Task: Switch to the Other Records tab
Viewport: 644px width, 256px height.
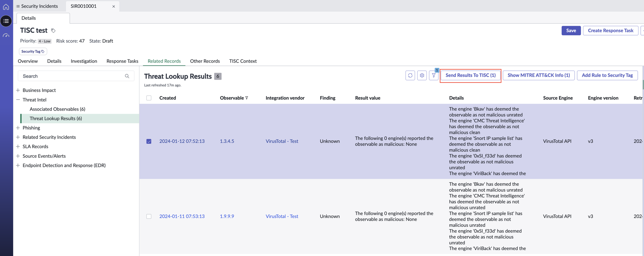Action: click(205, 61)
